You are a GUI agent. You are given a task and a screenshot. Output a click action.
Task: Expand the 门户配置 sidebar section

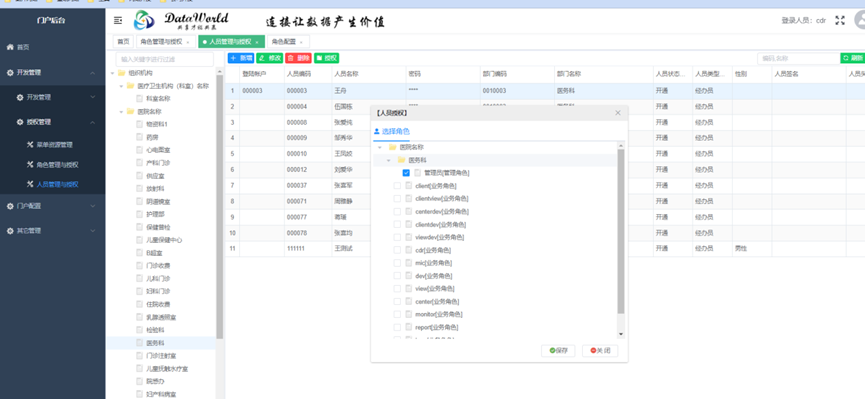(x=93, y=206)
